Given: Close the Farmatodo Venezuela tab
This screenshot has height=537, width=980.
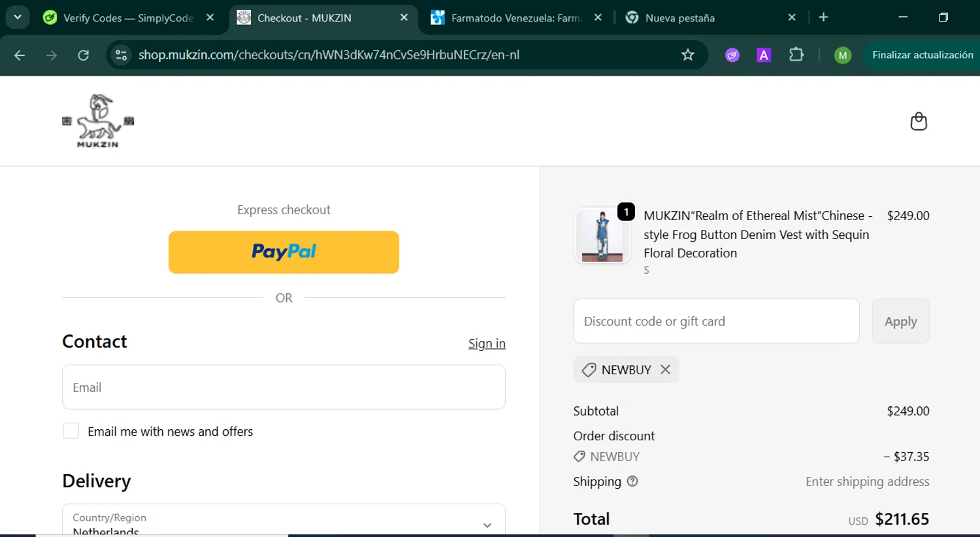Looking at the screenshot, I should 598,18.
